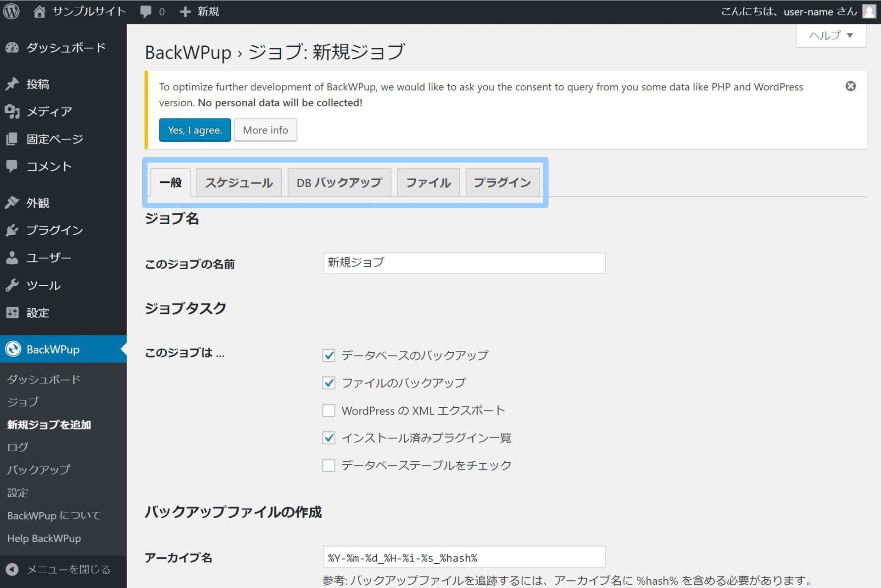Viewport: 881px width, 588px height.
Task: Click the user avatar in top right
Action: tap(869, 11)
